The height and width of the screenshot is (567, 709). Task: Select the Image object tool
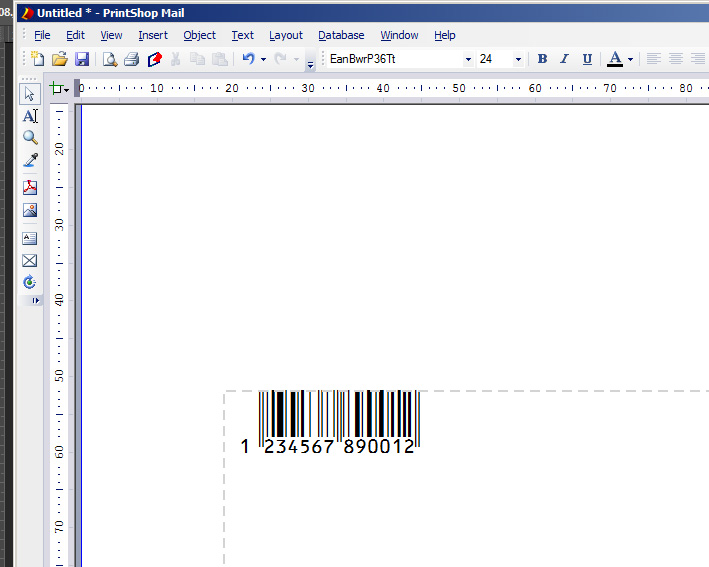click(x=30, y=210)
